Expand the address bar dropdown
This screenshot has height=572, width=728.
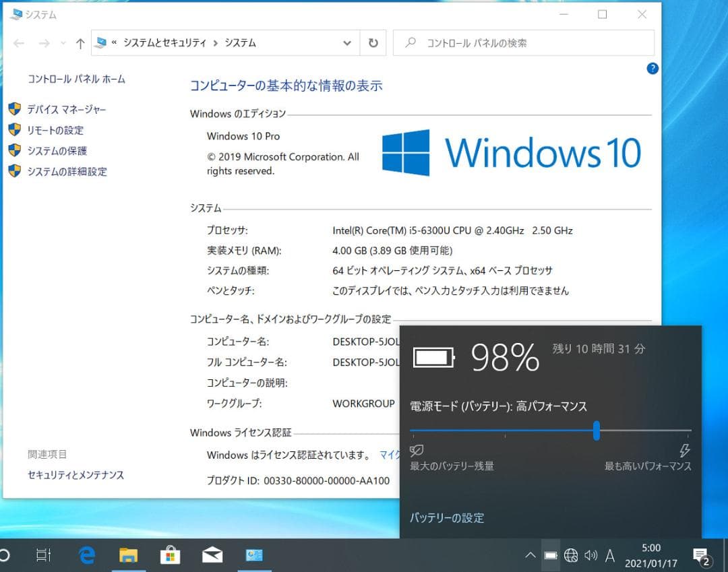(347, 42)
